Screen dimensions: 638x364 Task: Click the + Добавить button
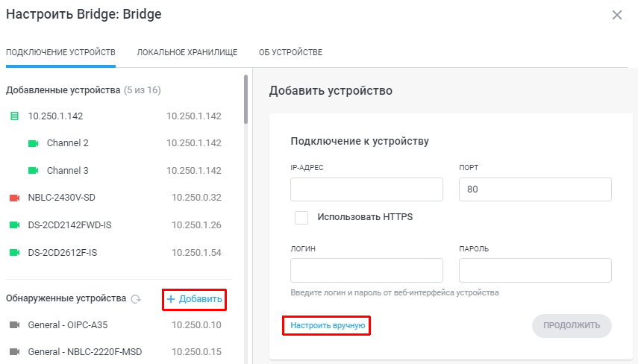(x=195, y=299)
